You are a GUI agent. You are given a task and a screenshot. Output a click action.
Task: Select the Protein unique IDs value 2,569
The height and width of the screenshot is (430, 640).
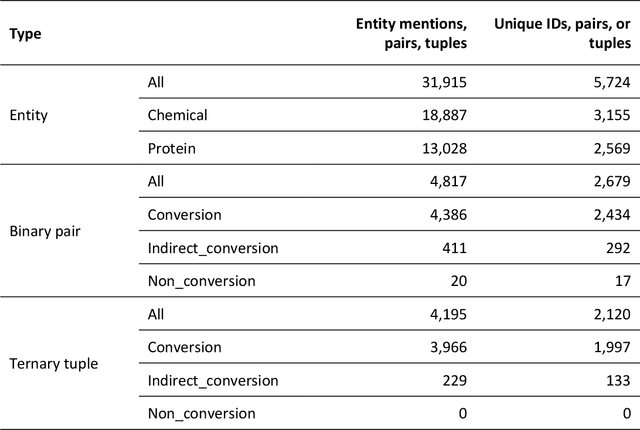click(x=612, y=148)
